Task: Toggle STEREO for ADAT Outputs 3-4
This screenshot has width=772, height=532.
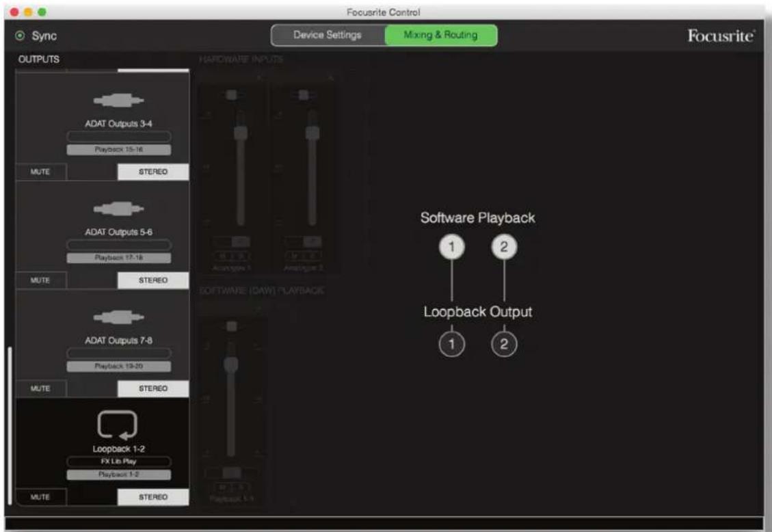Action: (153, 172)
